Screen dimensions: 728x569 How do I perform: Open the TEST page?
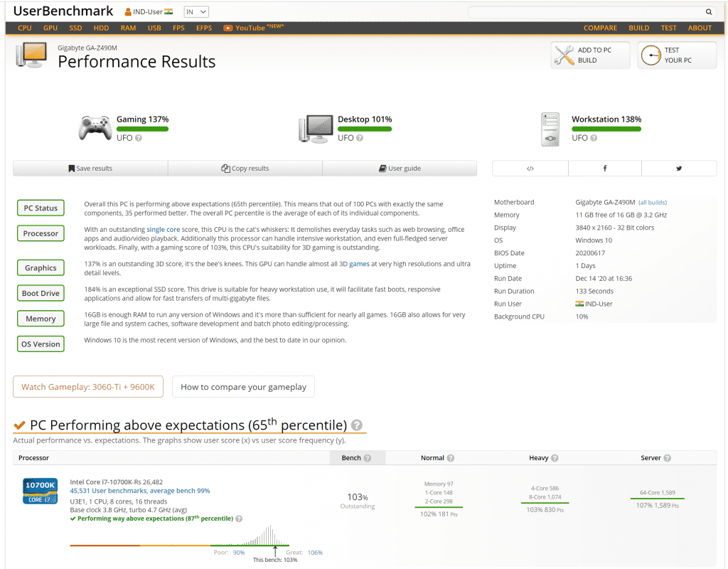[668, 28]
